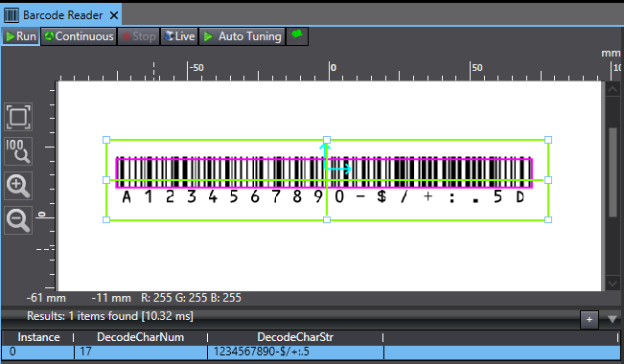Click the magenta detected barcode region

(324, 172)
